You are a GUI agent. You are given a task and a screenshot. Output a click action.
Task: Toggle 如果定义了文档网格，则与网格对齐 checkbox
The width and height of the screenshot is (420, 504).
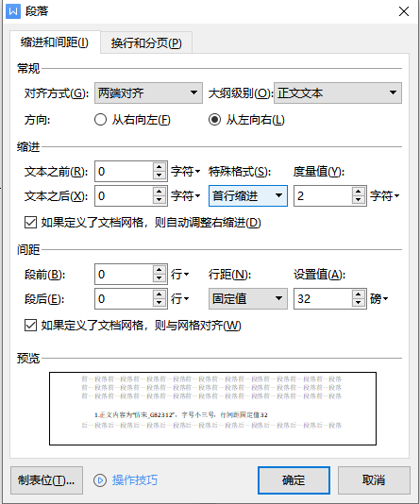(x=30, y=326)
